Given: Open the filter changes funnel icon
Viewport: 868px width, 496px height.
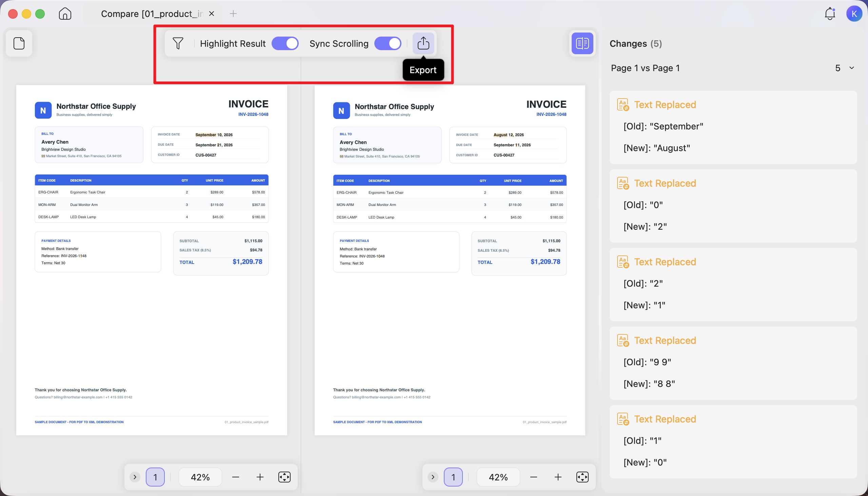Looking at the screenshot, I should click(178, 43).
